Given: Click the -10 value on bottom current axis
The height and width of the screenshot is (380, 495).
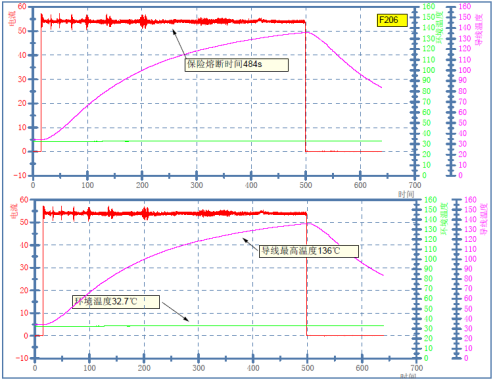Looking at the screenshot, I should pyautogui.click(x=22, y=358).
